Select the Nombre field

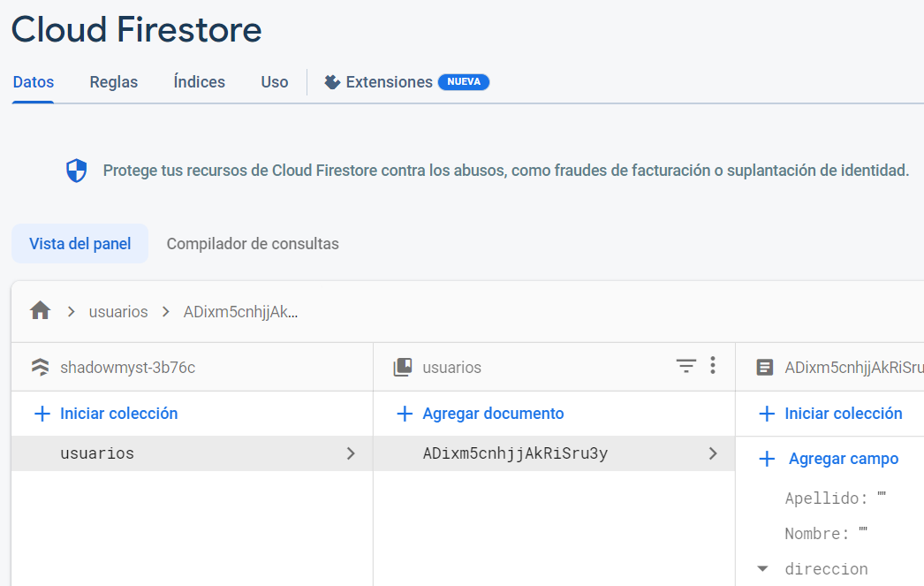[826, 534]
